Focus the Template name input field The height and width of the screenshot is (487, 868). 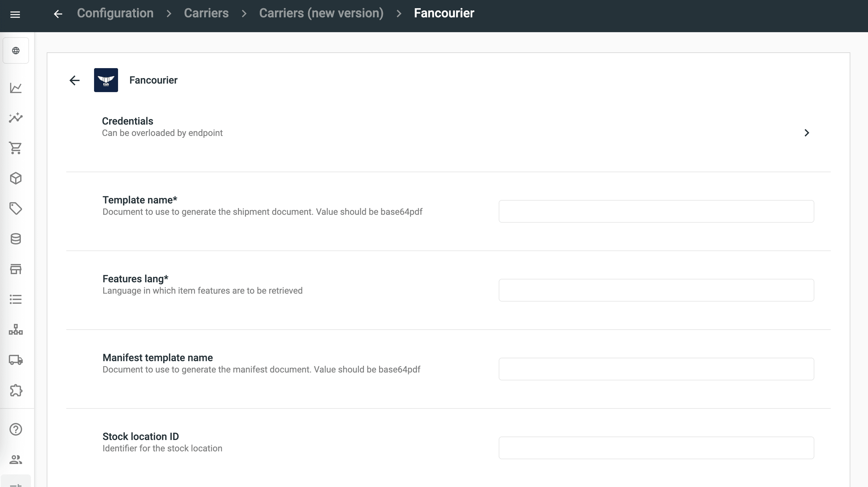point(656,211)
